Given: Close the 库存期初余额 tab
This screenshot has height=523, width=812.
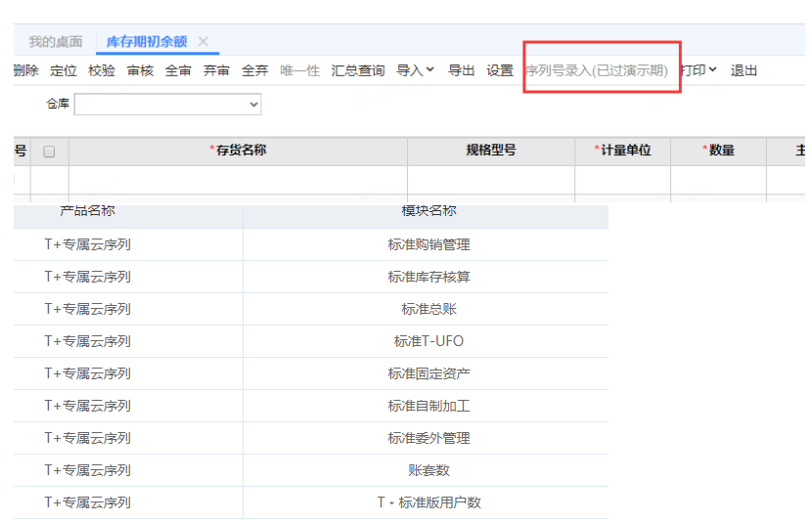Looking at the screenshot, I should click(x=203, y=41).
